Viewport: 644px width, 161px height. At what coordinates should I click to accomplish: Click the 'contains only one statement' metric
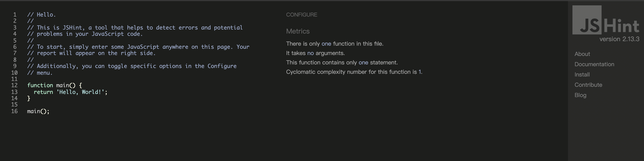pos(342,63)
